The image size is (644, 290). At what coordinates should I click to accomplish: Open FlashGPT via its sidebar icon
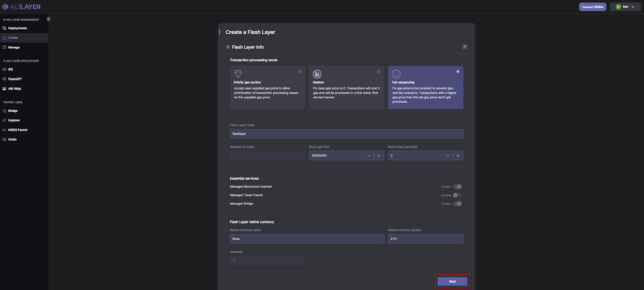tap(5, 79)
